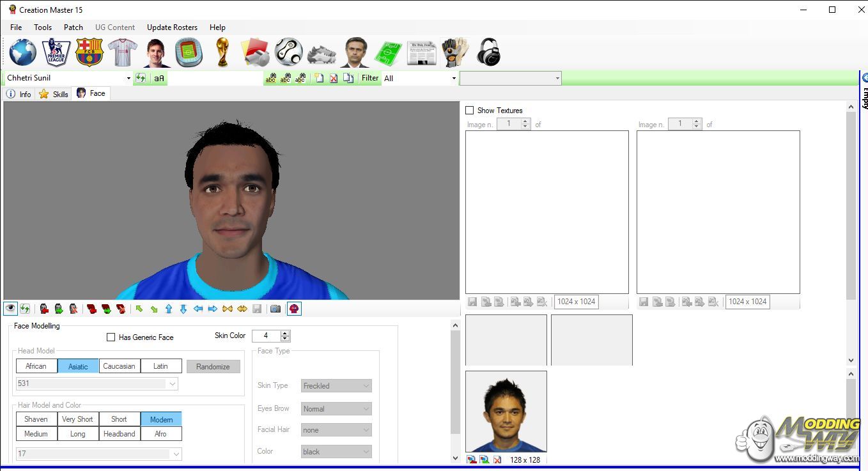Select the Caucasian head model button

tap(120, 366)
